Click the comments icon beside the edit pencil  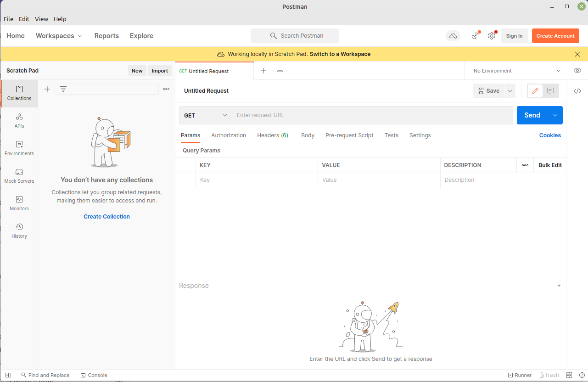[x=550, y=91]
